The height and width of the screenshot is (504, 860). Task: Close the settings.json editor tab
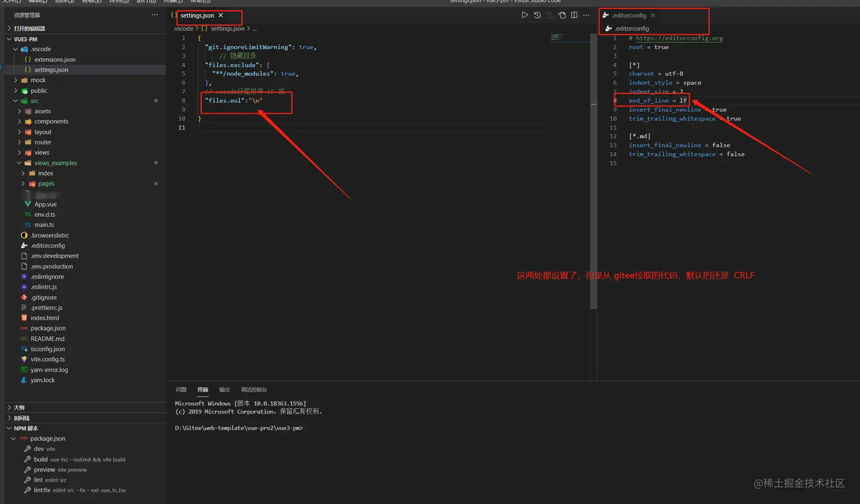click(x=221, y=15)
